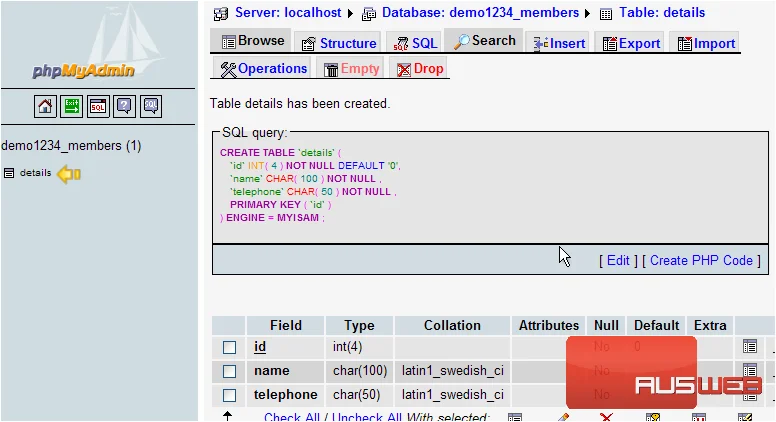Click the int(4) type cell
This screenshot has height=422, width=776.
[x=347, y=347]
